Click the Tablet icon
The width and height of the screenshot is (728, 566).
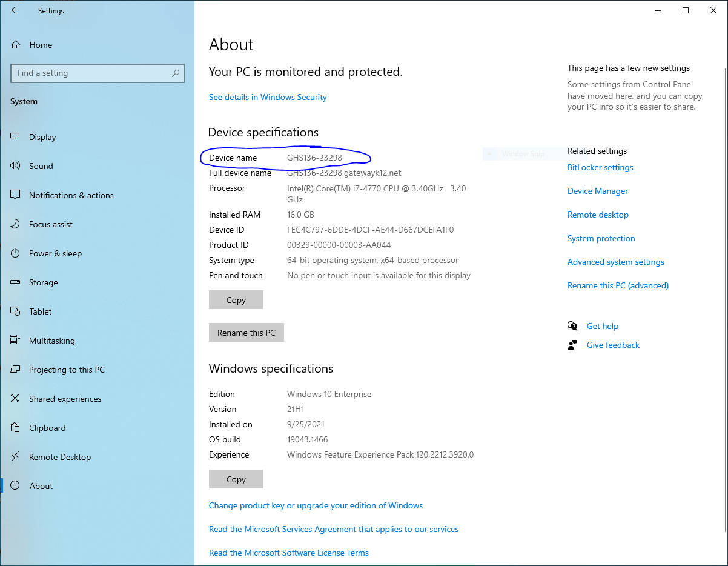(x=16, y=311)
